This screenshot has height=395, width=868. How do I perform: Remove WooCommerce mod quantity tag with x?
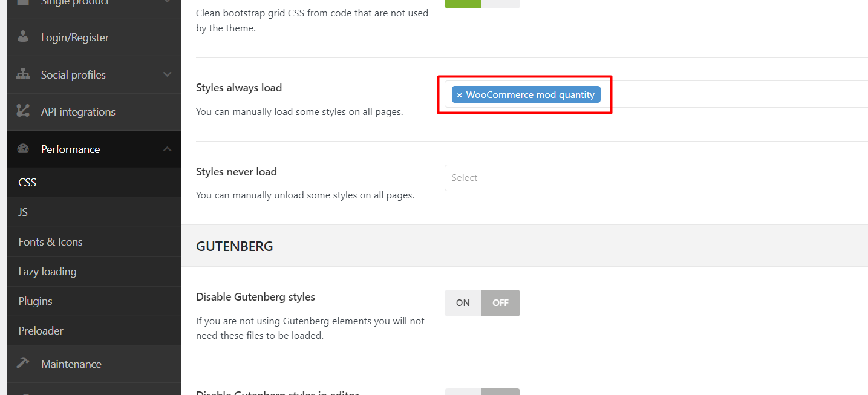click(460, 95)
